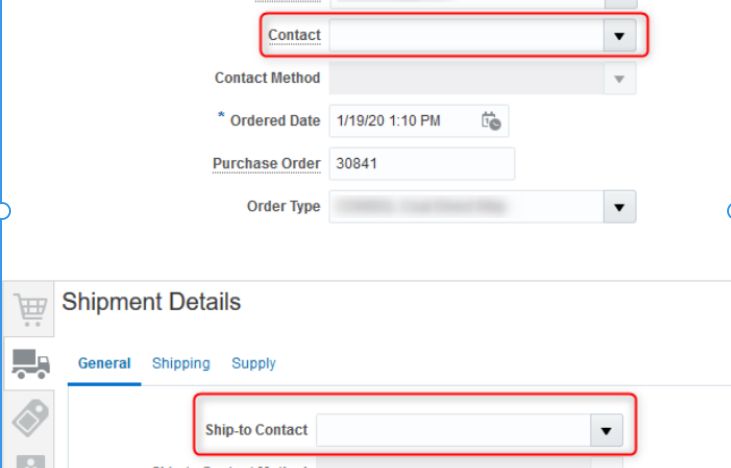
Task: Click inside the Order Type field
Action: (x=466, y=207)
